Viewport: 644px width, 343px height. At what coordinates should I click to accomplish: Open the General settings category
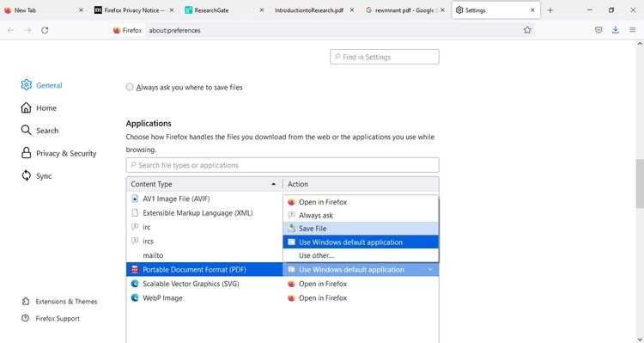(41, 85)
